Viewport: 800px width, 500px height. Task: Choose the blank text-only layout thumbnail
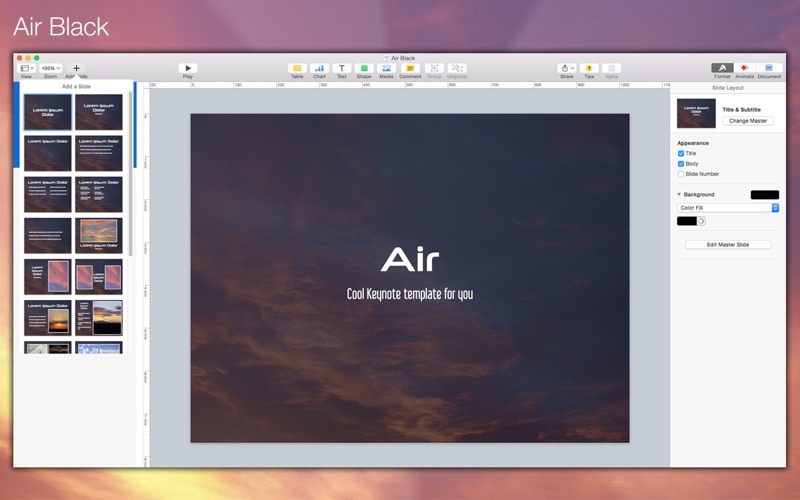[47, 235]
